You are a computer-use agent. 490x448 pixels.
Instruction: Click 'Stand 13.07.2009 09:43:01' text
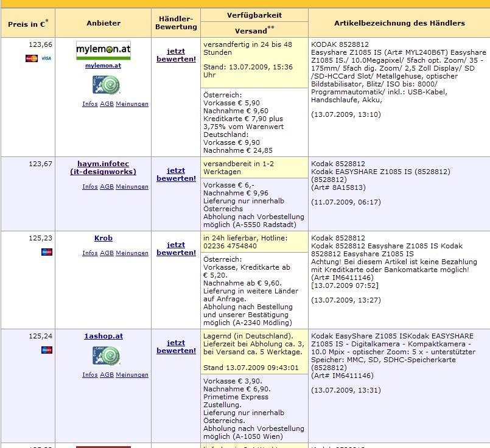pos(251,368)
